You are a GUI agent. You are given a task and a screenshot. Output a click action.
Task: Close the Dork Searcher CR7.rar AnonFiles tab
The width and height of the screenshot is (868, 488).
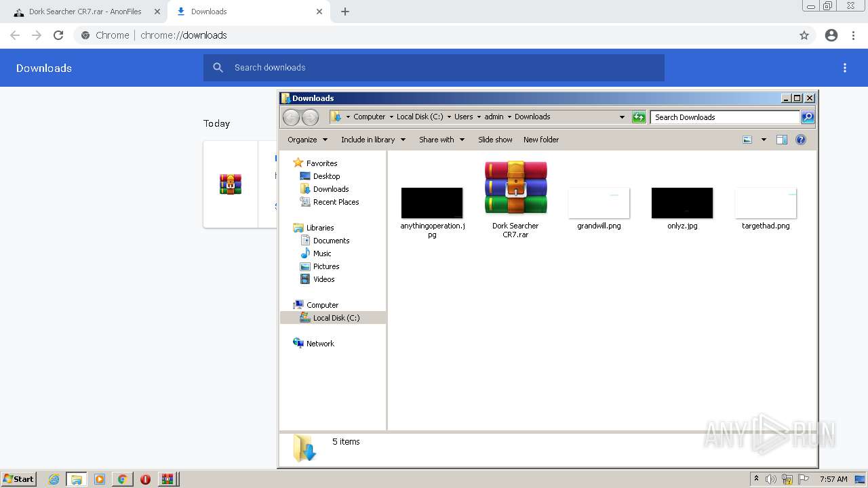point(157,12)
